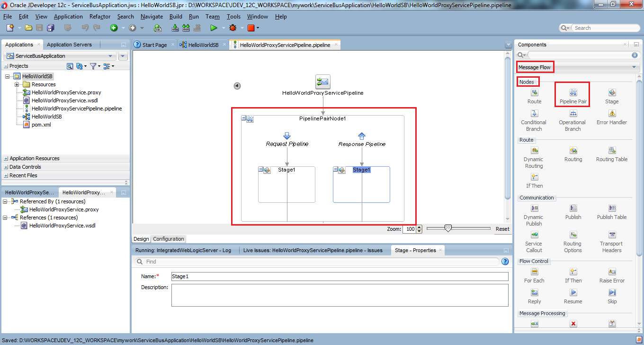The width and height of the screenshot is (644, 345).
Task: Select the Routing Options component
Action: coord(573,242)
